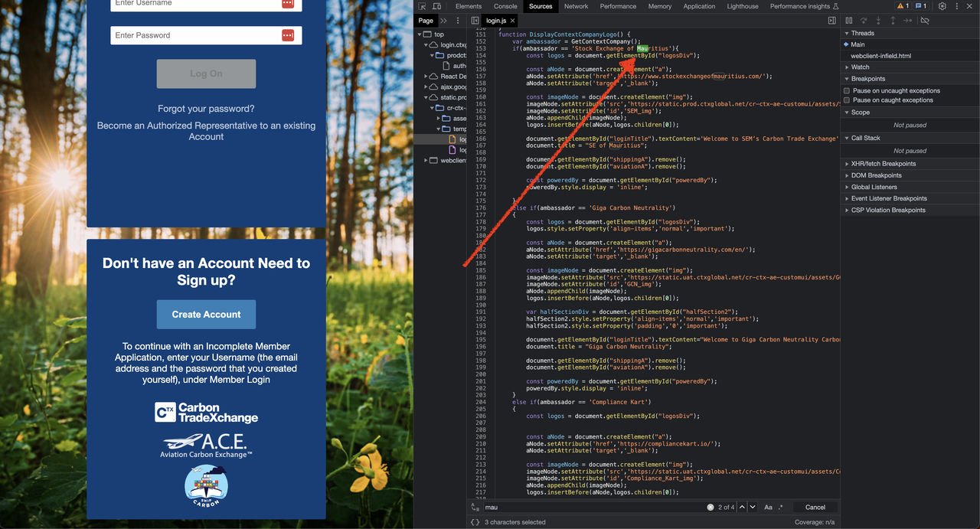Click the Create Account button
The height and width of the screenshot is (529, 980).
pos(206,315)
